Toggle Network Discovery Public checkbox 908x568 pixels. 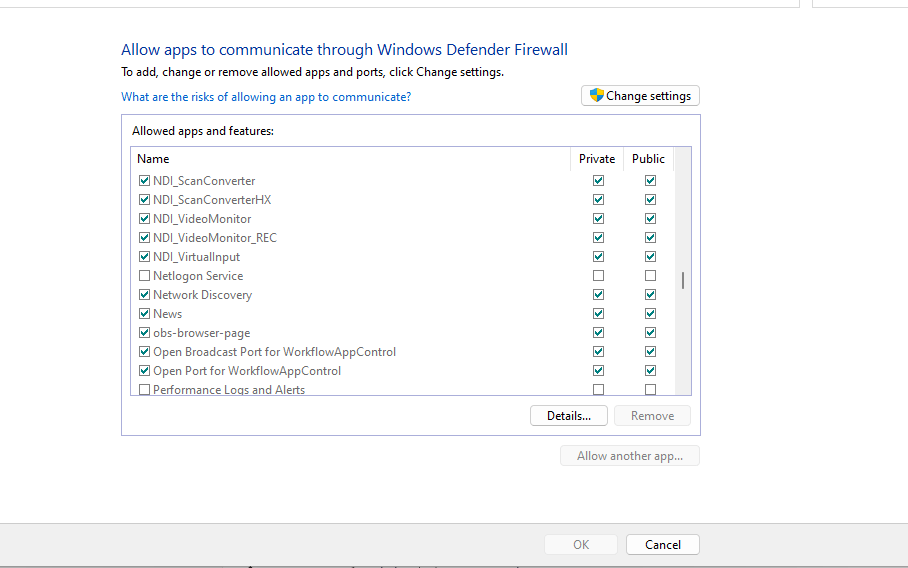coord(650,295)
